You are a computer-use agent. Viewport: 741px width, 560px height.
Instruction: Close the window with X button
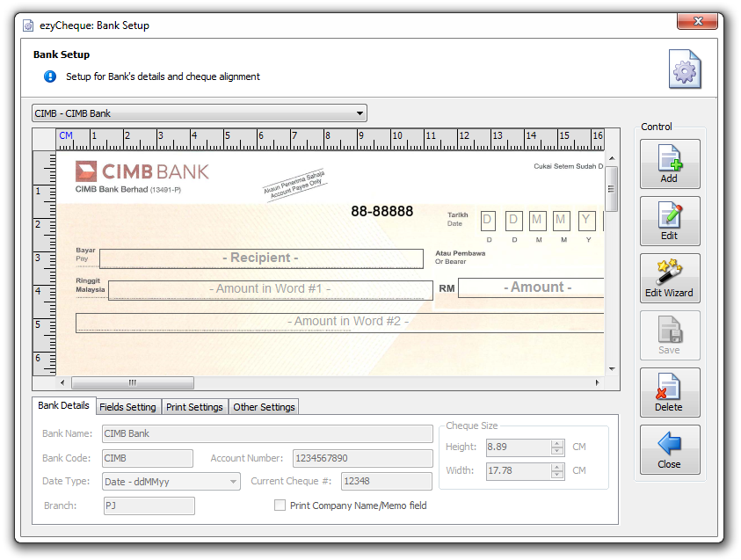coord(698,21)
